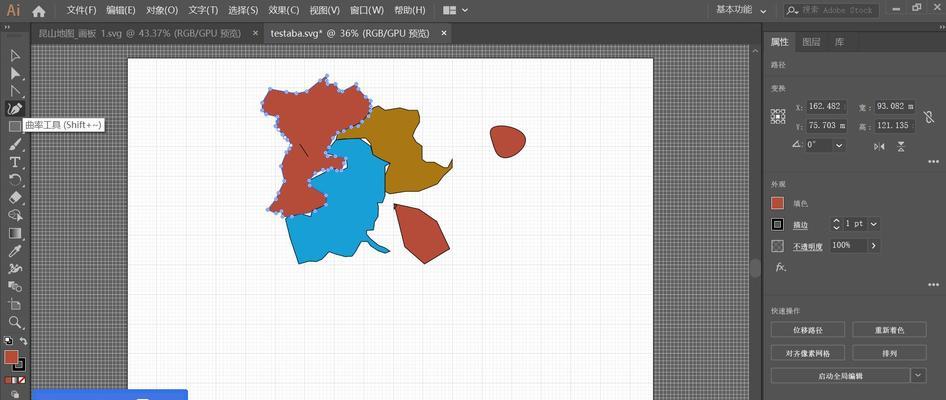The height and width of the screenshot is (400, 946).
Task: Click the fx effects icon
Action: [780, 267]
